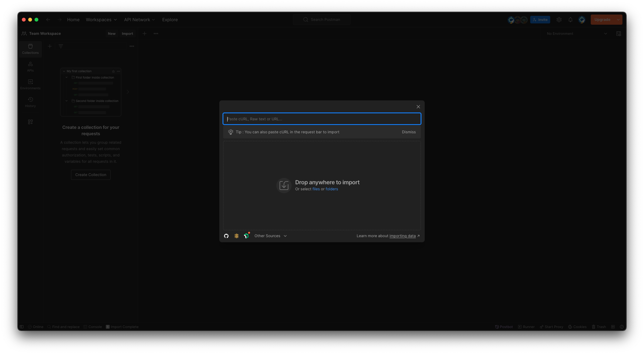Click the Import button in sidebar header

(x=127, y=34)
